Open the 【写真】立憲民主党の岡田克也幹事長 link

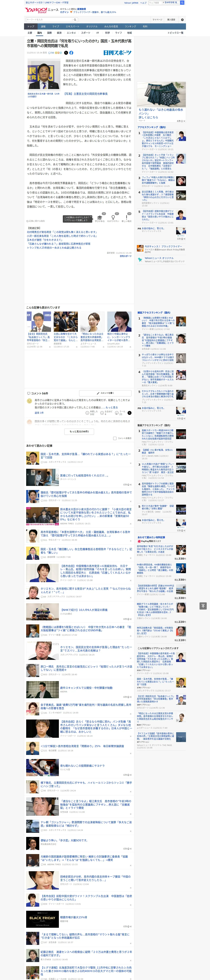pyautogui.click(x=85, y=94)
